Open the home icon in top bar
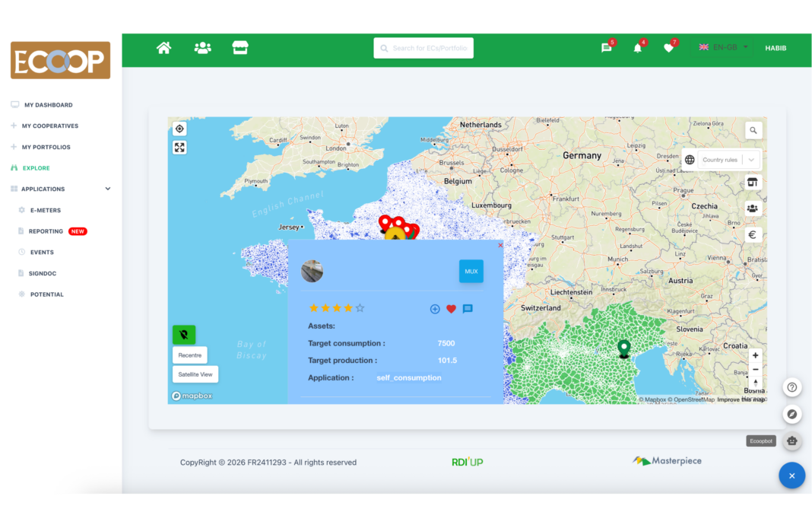This screenshot has width=812, height=528. click(163, 48)
